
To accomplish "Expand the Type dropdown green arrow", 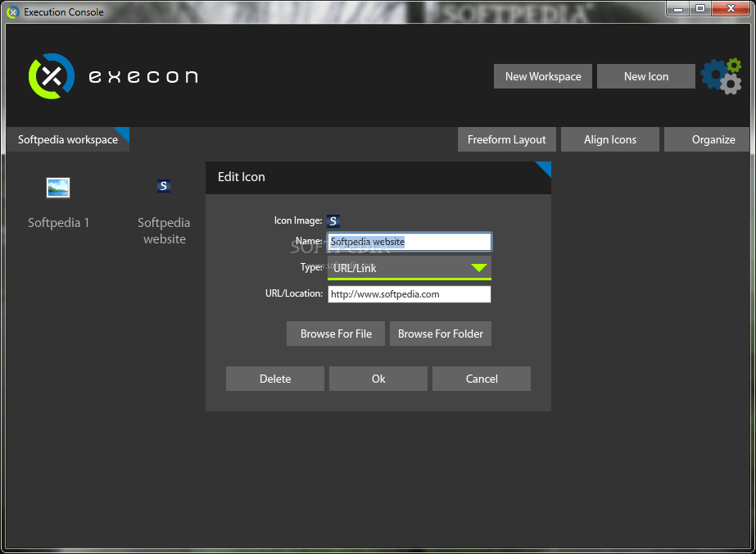I will 479,268.
